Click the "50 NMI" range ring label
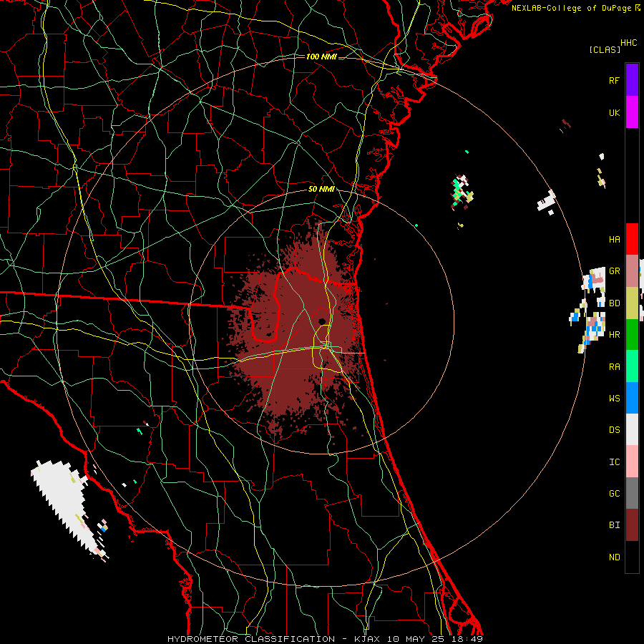Viewport: 644px width, 644px height. 321,190
